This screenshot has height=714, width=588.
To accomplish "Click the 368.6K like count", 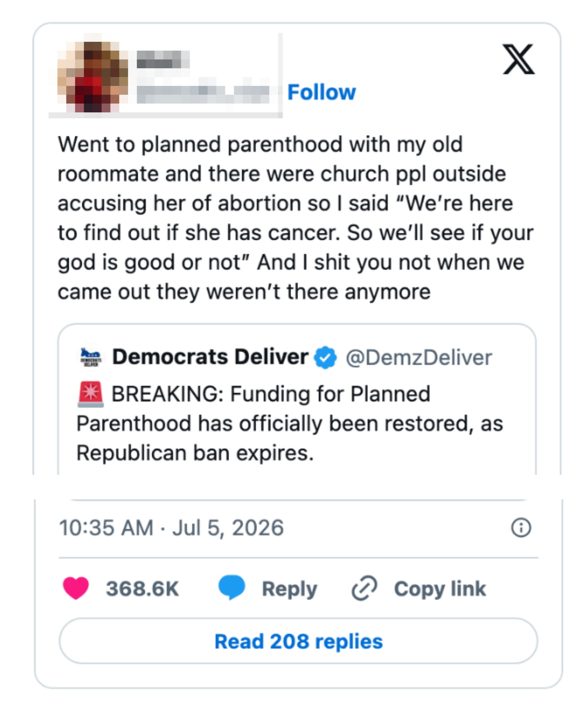I will click(x=142, y=589).
